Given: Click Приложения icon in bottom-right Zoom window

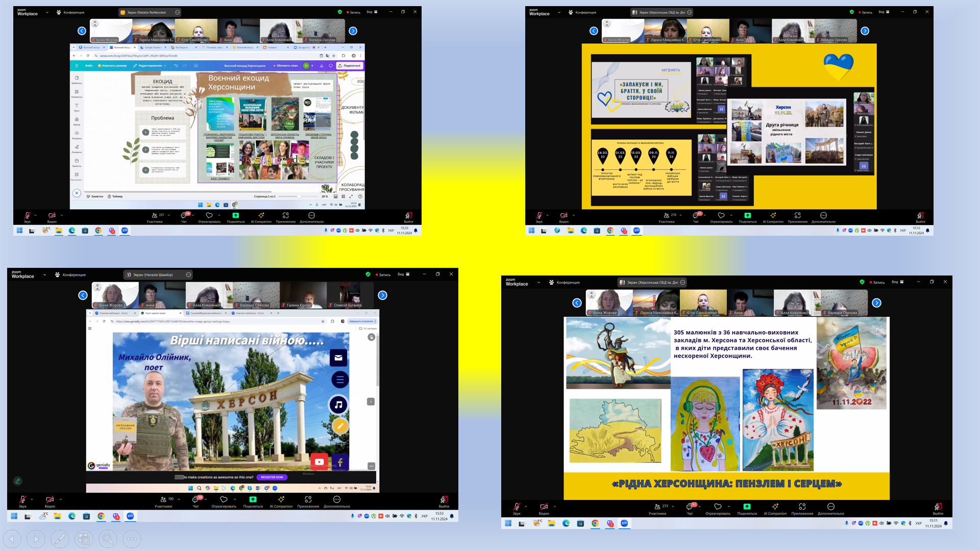Looking at the screenshot, I should click(x=802, y=507).
